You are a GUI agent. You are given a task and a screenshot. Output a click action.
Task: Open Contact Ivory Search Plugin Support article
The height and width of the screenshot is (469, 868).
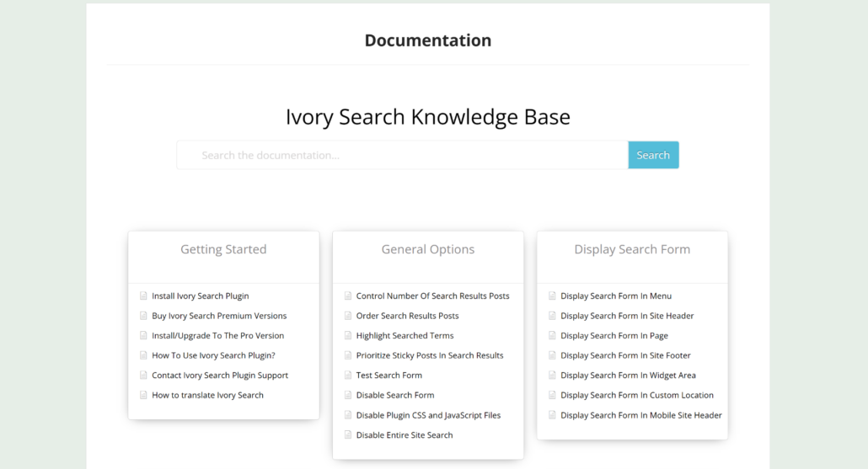[x=220, y=376]
